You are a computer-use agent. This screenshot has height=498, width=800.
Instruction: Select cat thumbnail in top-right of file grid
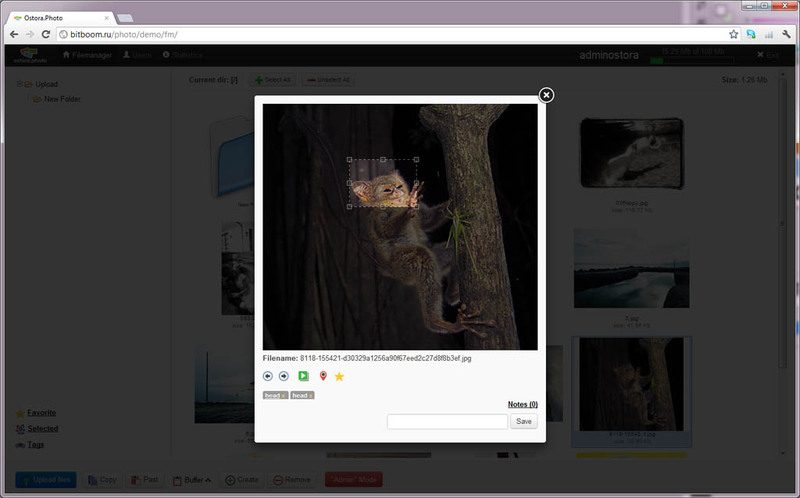pyautogui.click(x=632, y=154)
